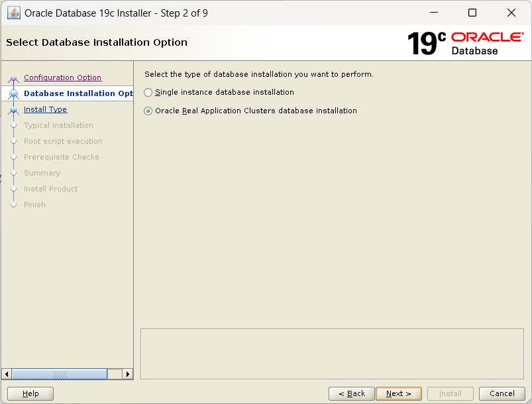Choose Oracle Real Application Clusters installation option
This screenshot has height=404, width=532.
click(x=148, y=111)
